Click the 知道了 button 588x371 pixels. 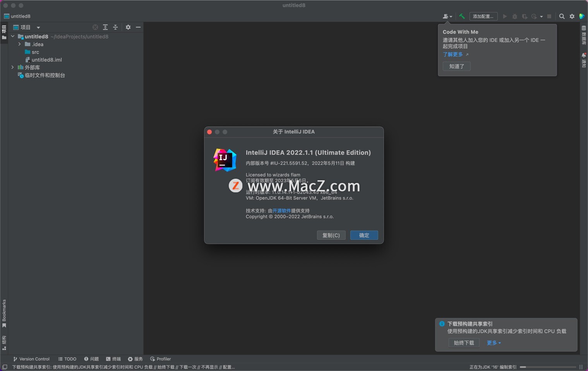(x=457, y=66)
